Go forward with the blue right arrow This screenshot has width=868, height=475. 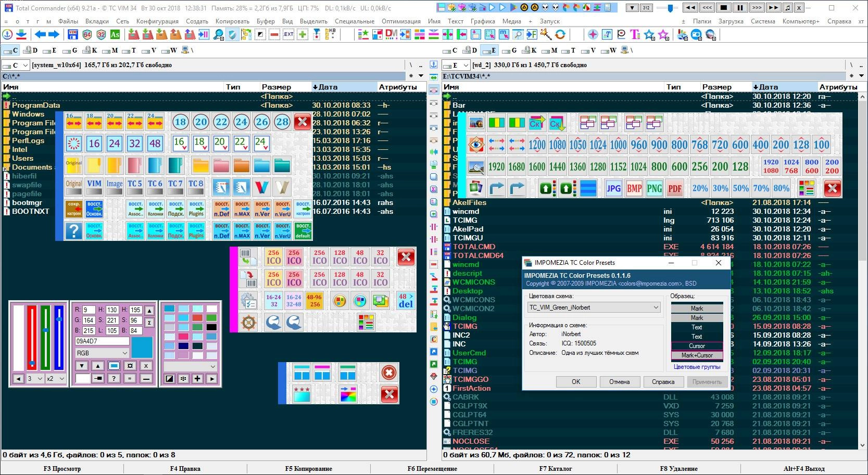[x=53, y=35]
